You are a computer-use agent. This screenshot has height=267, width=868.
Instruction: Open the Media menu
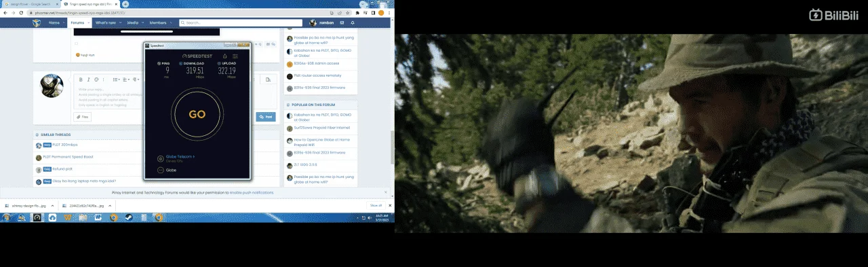[132, 22]
